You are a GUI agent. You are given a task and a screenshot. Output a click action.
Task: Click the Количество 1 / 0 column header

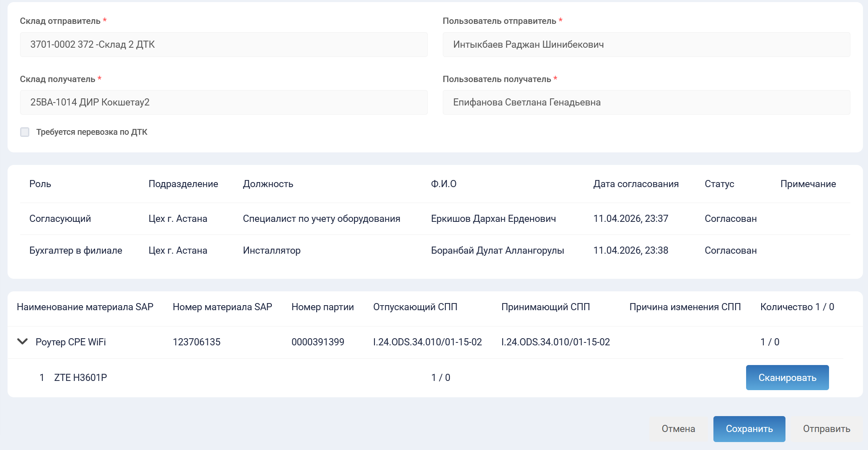pyautogui.click(x=797, y=307)
